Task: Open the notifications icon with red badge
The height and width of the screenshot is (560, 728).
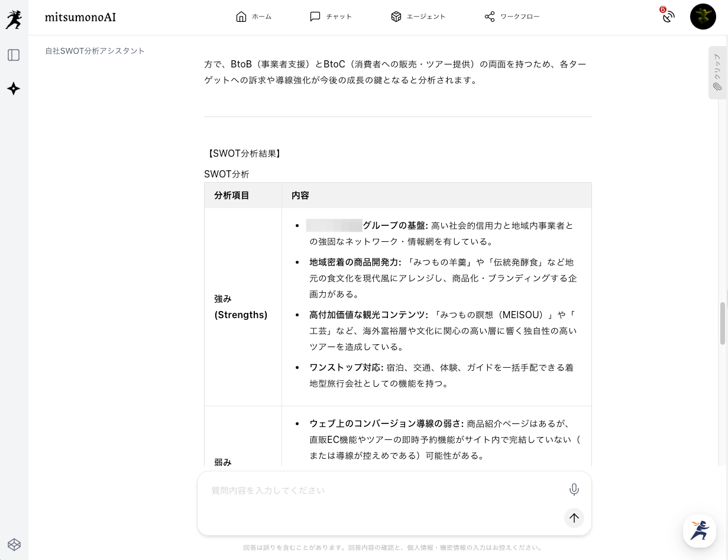Action: click(x=668, y=17)
